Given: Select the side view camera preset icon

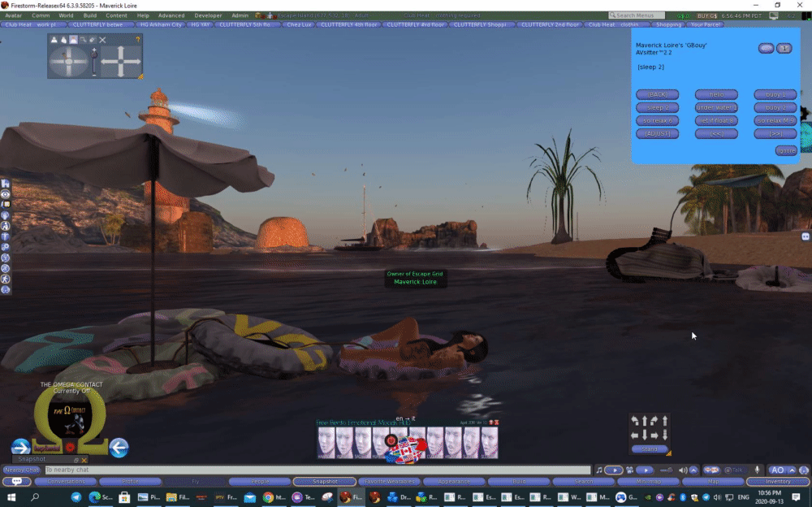Looking at the screenshot, I should coord(63,39).
